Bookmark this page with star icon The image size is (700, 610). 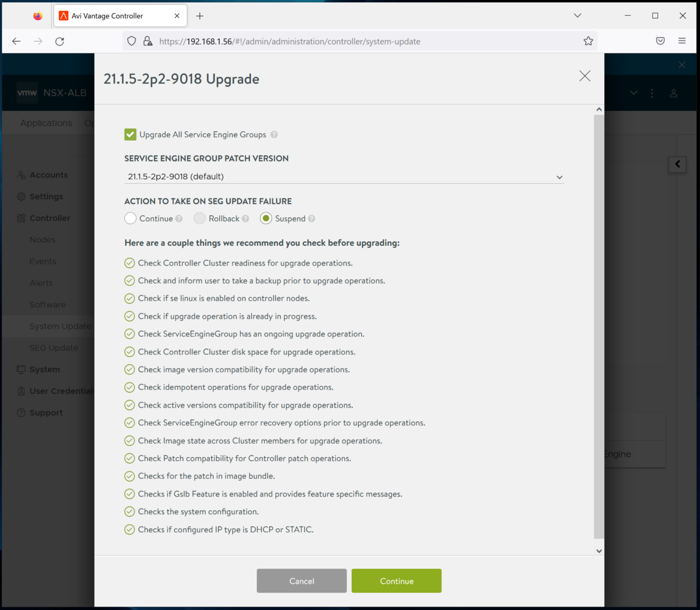(x=588, y=41)
